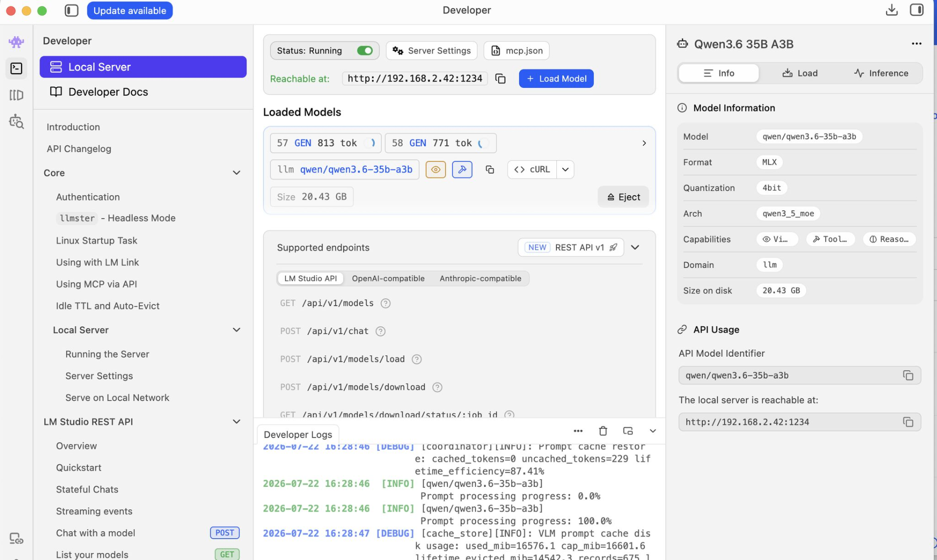Select the Info tab
This screenshot has width=937, height=560.
pyautogui.click(x=718, y=73)
